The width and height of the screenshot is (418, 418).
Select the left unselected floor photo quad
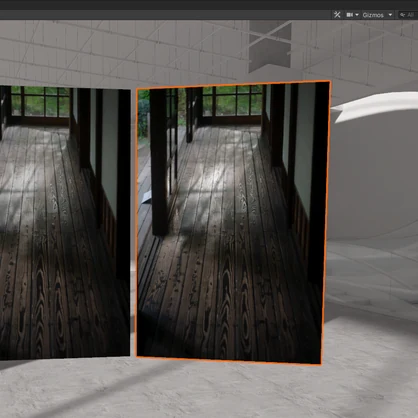pos(65,223)
